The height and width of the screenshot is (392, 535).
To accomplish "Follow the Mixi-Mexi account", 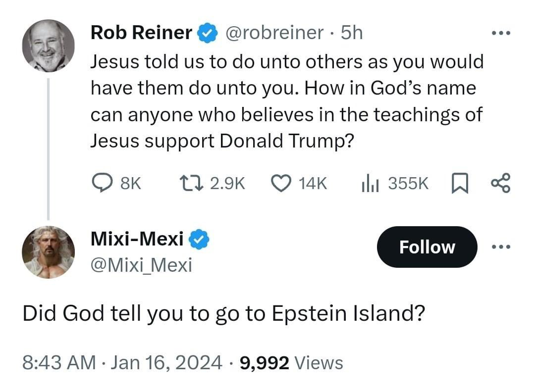I will point(427,246).
